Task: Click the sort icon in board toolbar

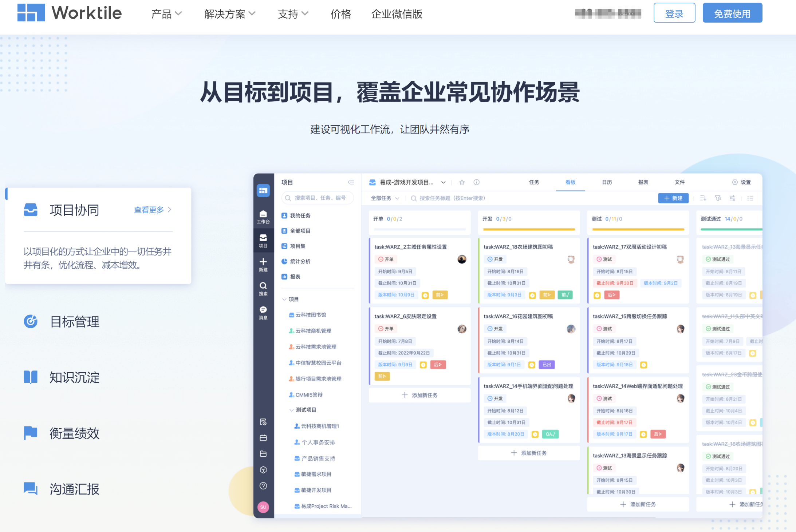Action: tap(703, 198)
